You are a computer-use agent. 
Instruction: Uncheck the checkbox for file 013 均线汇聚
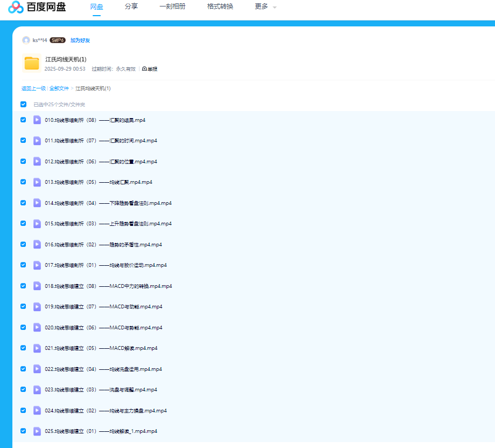tap(23, 182)
